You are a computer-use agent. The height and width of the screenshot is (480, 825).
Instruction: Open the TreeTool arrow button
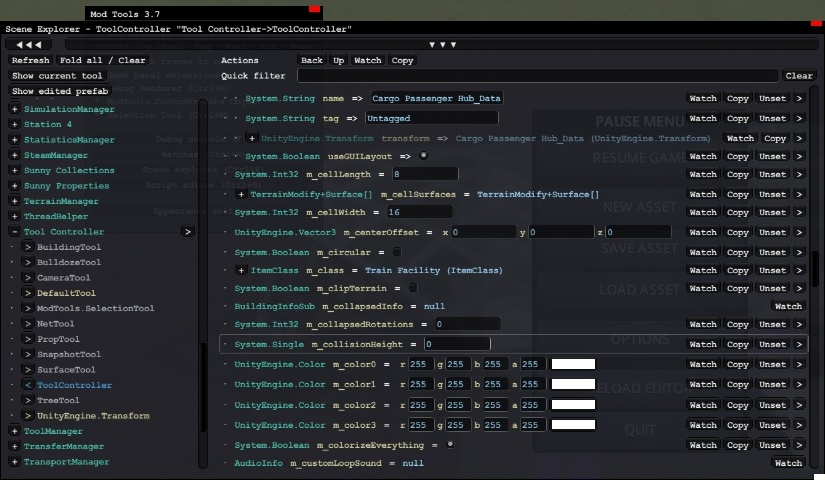(x=28, y=400)
